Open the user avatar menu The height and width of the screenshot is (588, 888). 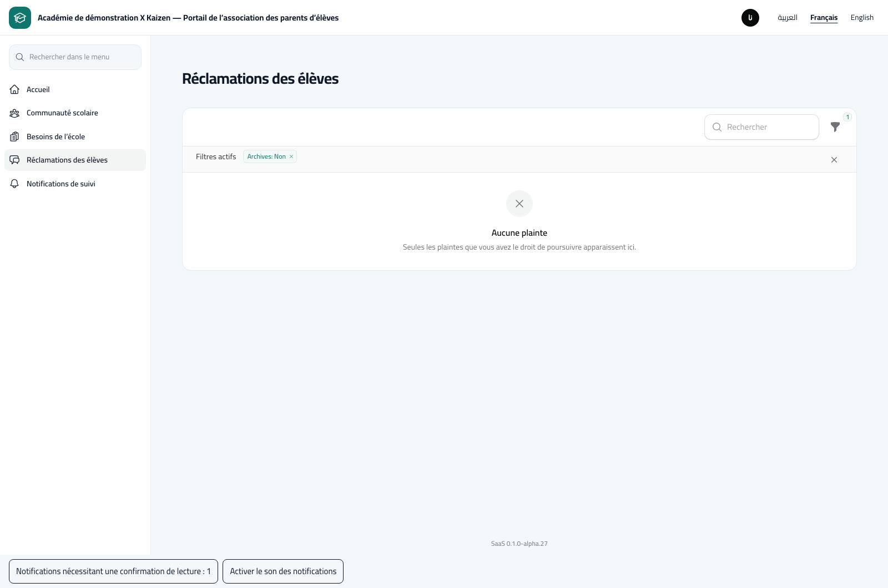point(750,18)
